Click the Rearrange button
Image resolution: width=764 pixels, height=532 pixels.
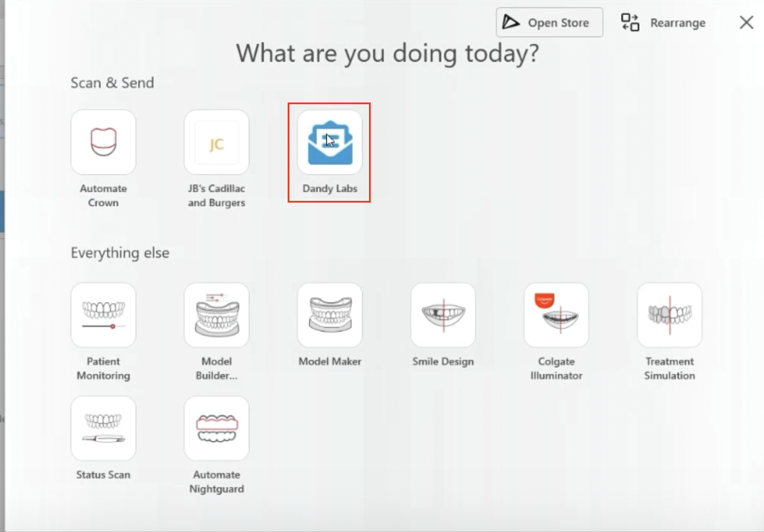pos(663,22)
